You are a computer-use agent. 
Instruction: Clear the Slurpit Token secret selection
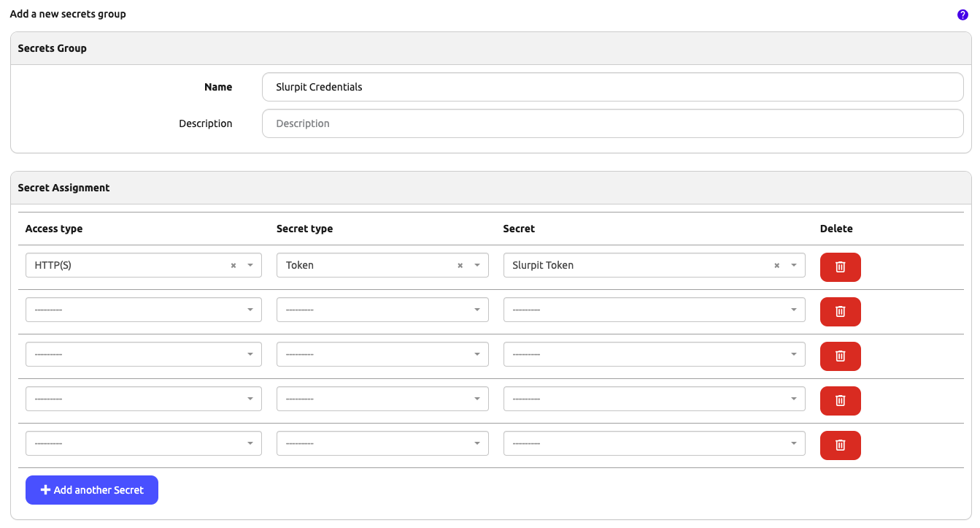[776, 266]
